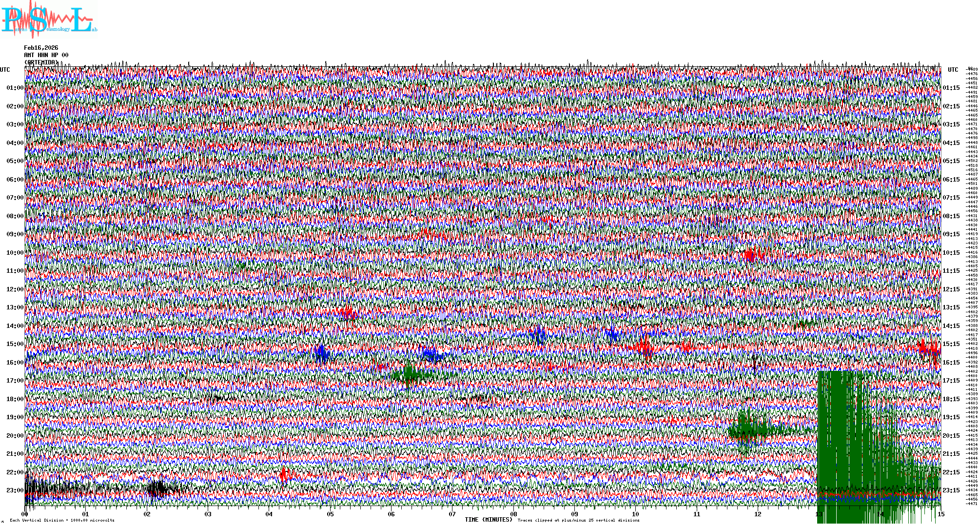Viewport: 980px width, 527px height.
Task: Click the (ARTEMIDA) station name label
Action: pos(41,62)
